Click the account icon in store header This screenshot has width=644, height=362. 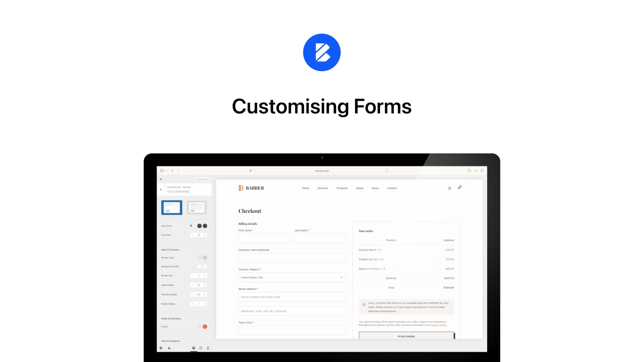tap(449, 188)
